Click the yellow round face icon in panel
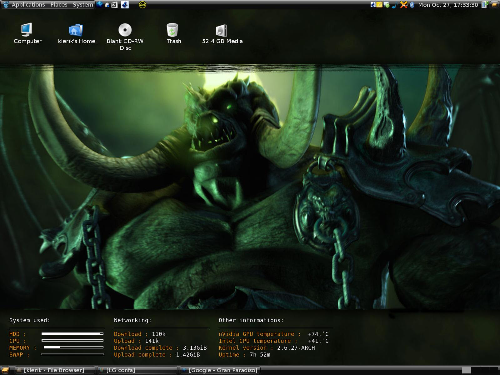The width and height of the screenshot is (500, 375). pos(142,4)
